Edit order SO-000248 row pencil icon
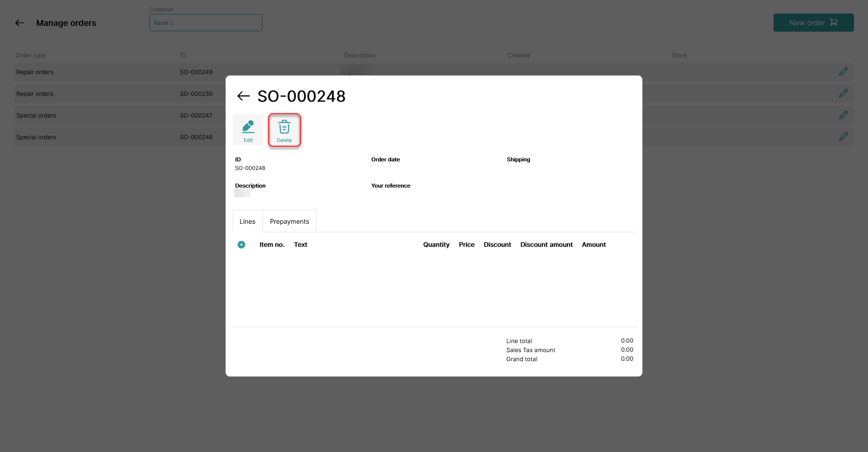 (844, 137)
